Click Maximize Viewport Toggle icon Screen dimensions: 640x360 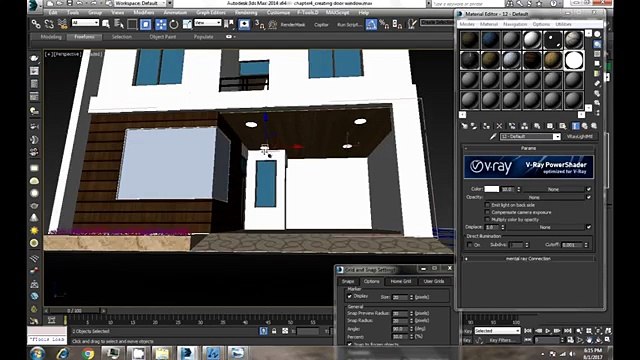coord(608,340)
